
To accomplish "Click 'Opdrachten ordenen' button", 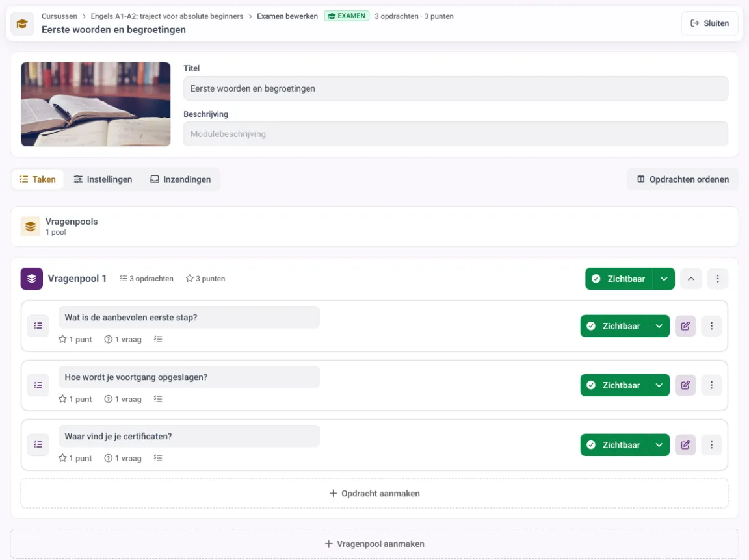I will (x=683, y=179).
